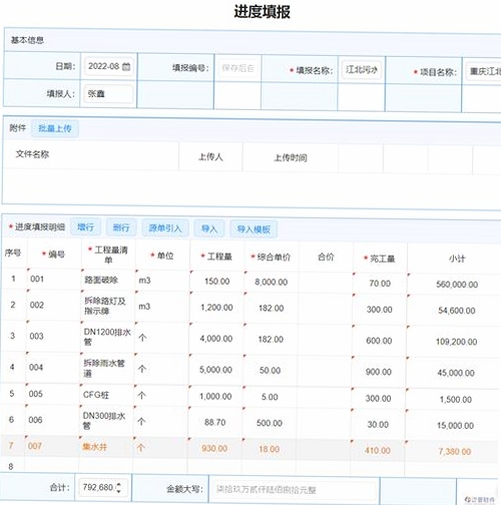Select subtotal cell 45,000.00
Screen dimensions: 501x505
(x=456, y=373)
